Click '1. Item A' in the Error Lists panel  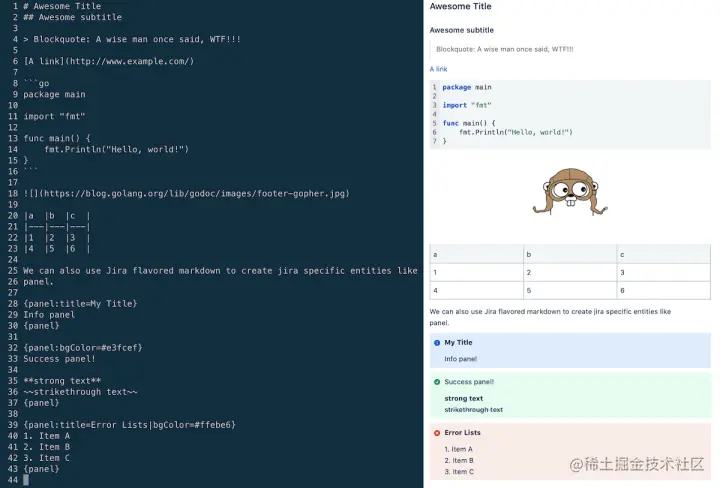458,449
